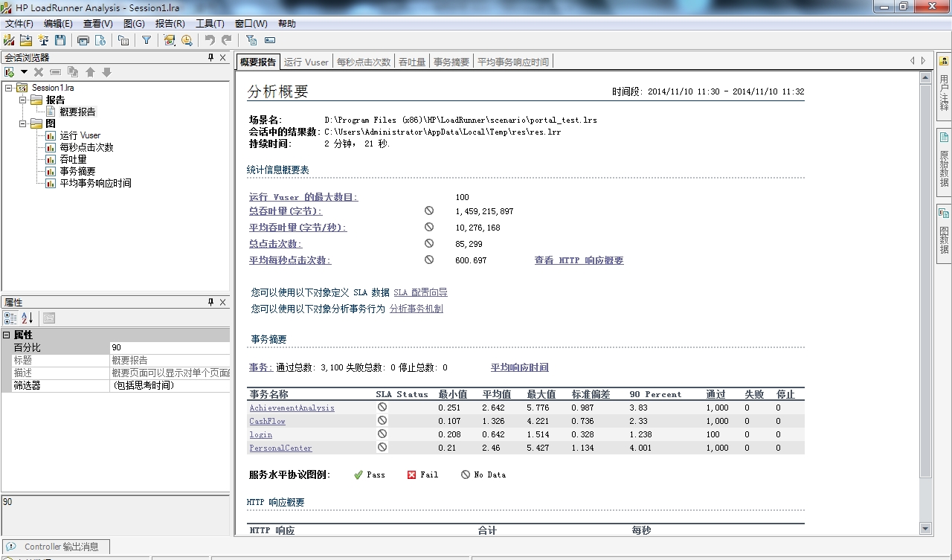Click the print toolbar icon
Viewport: 952px width, 560px height.
coord(83,40)
